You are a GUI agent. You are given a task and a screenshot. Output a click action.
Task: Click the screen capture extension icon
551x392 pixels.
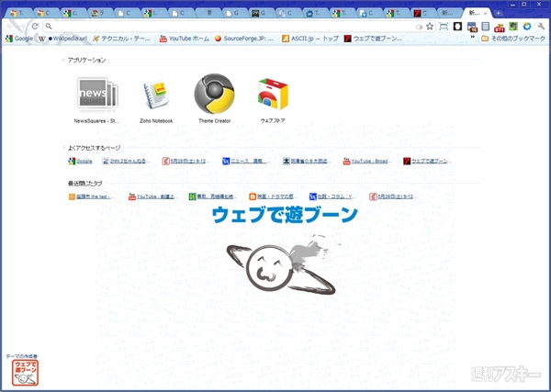(444, 27)
